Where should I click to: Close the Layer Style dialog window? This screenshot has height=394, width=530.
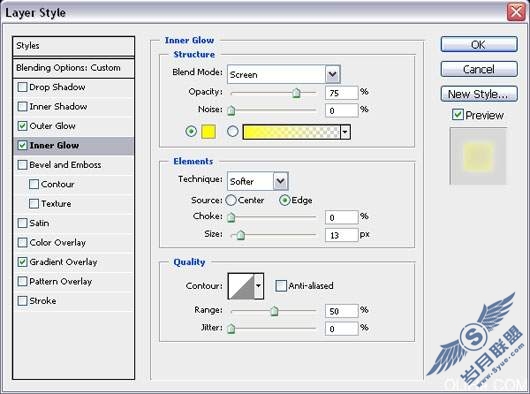516,12
